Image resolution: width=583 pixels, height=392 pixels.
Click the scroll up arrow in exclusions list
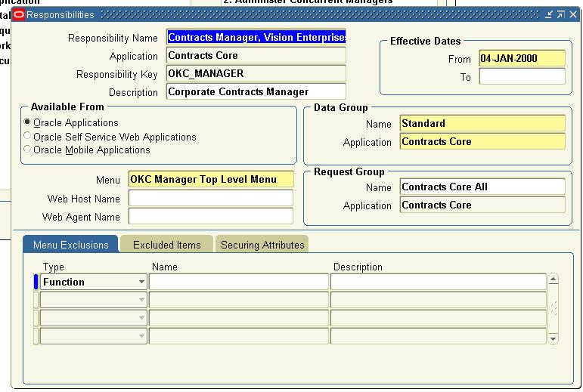pyautogui.click(x=553, y=279)
